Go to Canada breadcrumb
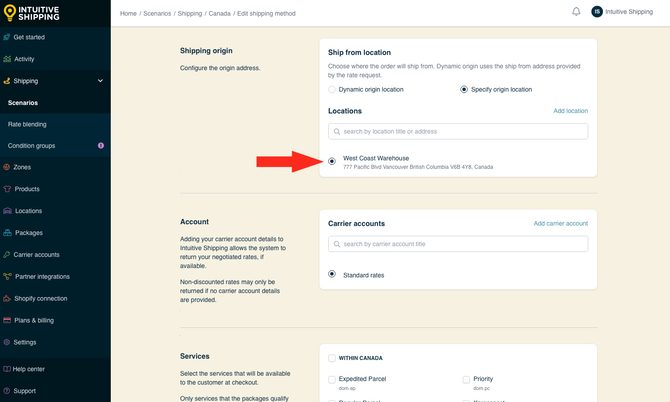Image resolution: width=670 pixels, height=402 pixels. pos(220,14)
